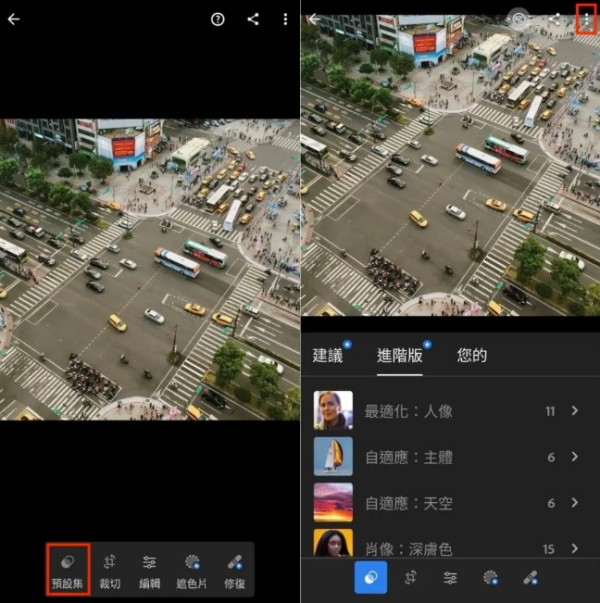The image size is (600, 603).
Task: Tap city intersection photo on left screen
Action: (150, 269)
